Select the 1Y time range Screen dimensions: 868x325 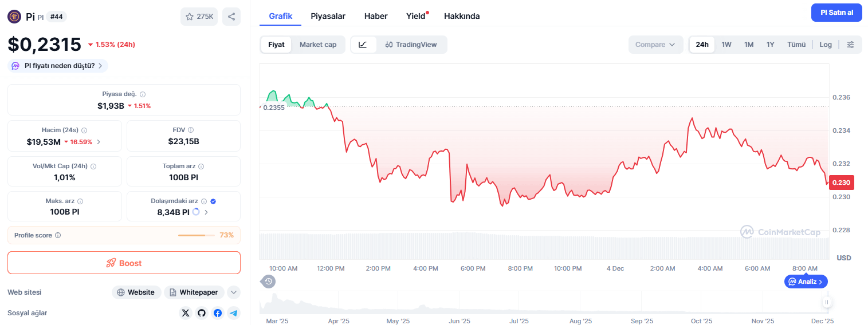click(771, 45)
